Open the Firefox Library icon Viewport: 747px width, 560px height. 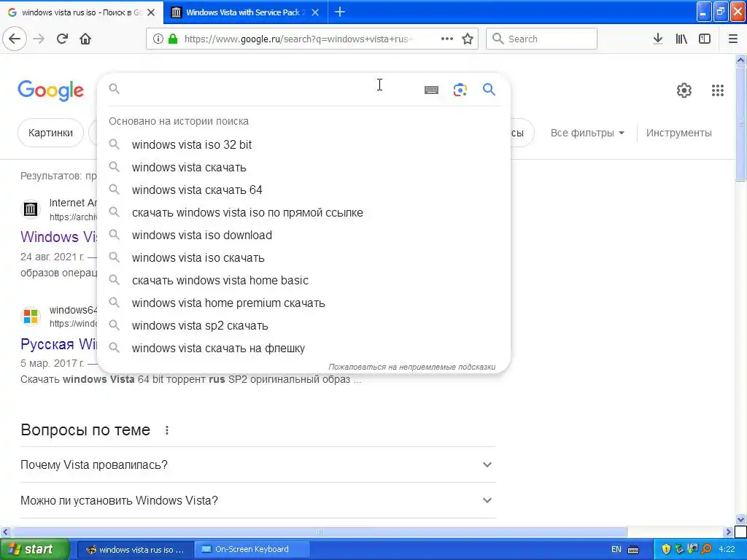(681, 39)
